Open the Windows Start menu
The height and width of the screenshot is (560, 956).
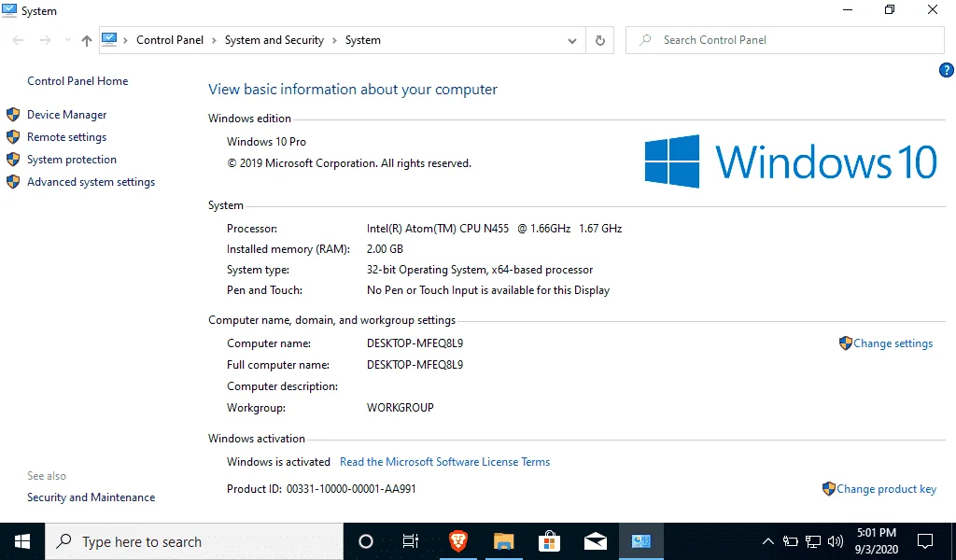click(22, 541)
